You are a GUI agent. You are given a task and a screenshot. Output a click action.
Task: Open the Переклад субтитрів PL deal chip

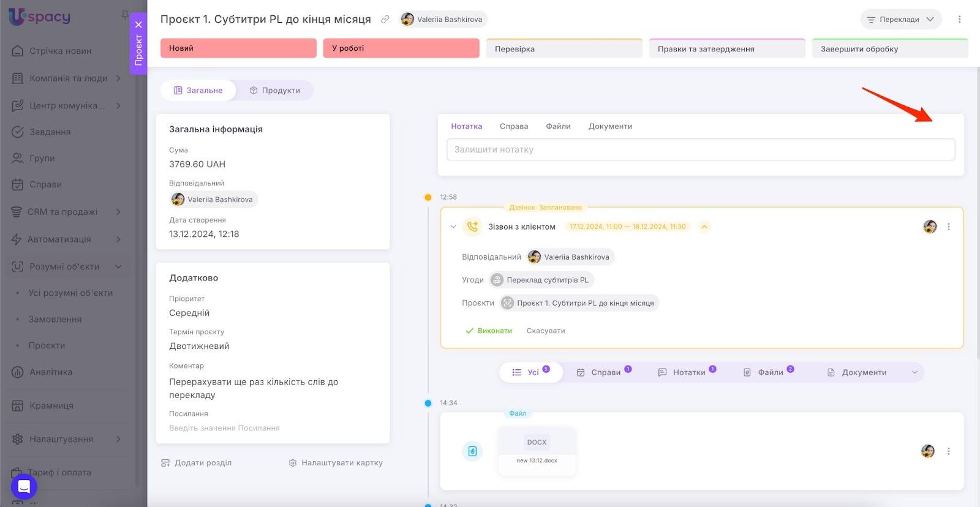pos(541,280)
